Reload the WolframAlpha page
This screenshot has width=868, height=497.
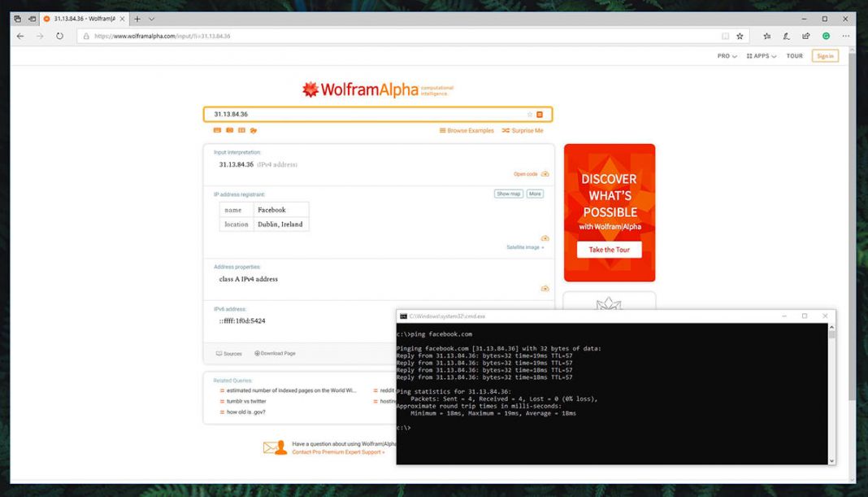(59, 36)
